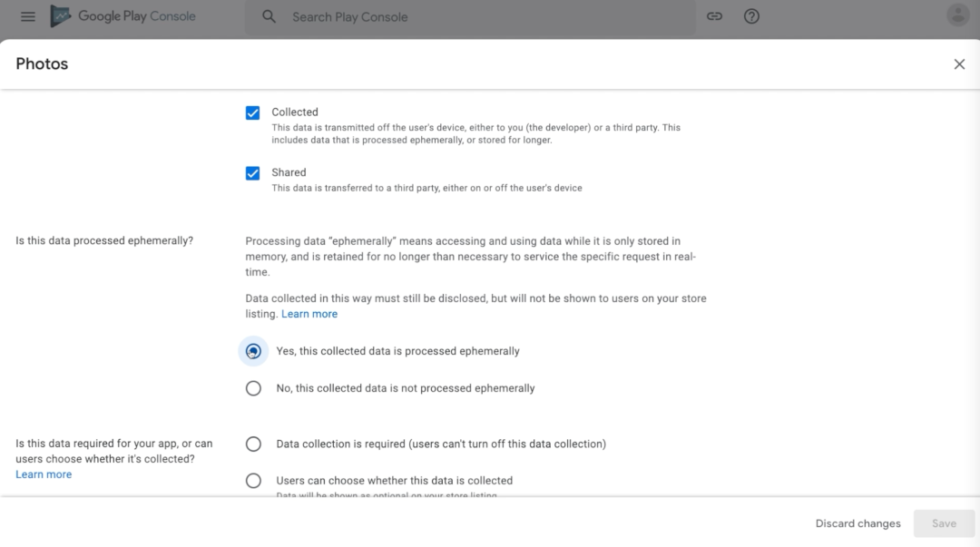Choose Data collection is required option
Viewport: 980px width, 547px height.
[253, 444]
